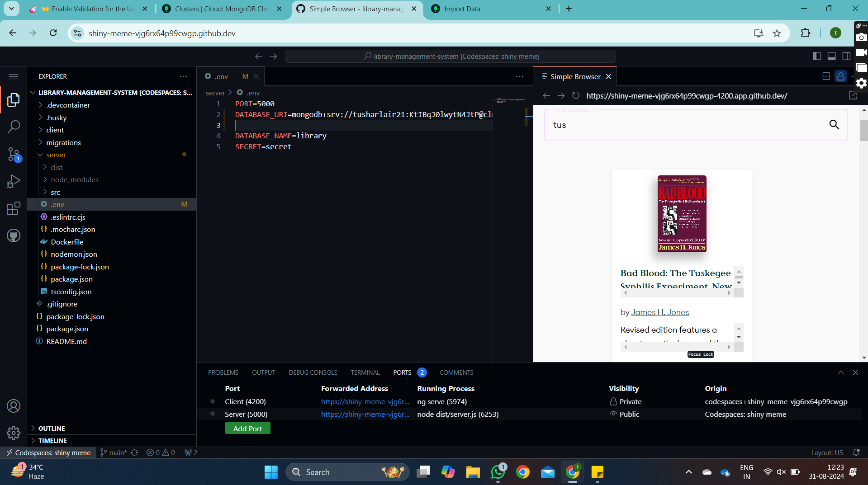The height and width of the screenshot is (485, 868).
Task: Open the Source Control view icon
Action: tap(14, 155)
